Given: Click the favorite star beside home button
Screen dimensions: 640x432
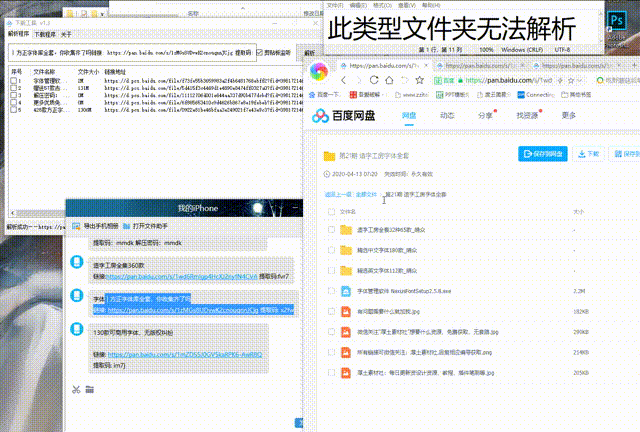Looking at the screenshot, I should point(419,80).
